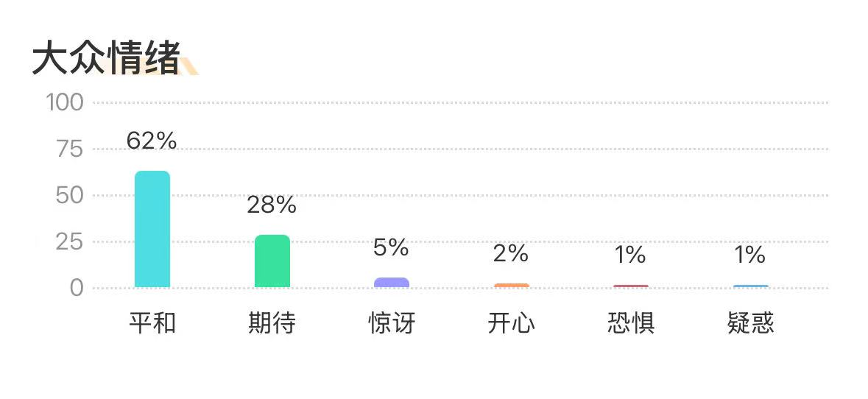Viewport: 868px width, 399px height.
Task: Click the blue 疑惑 bar
Action: (750, 286)
